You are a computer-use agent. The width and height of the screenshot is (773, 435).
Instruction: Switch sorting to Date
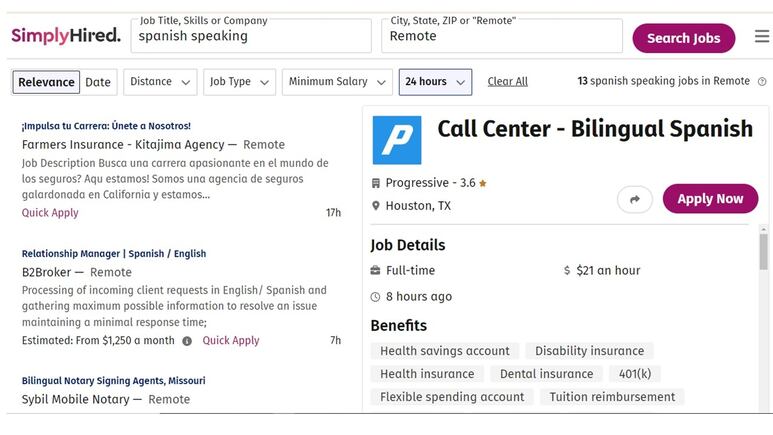coord(98,82)
